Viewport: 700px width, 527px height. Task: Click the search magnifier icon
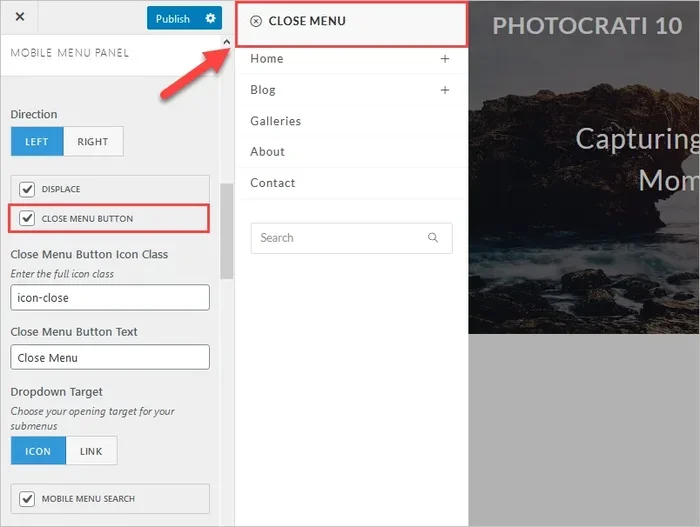click(433, 238)
